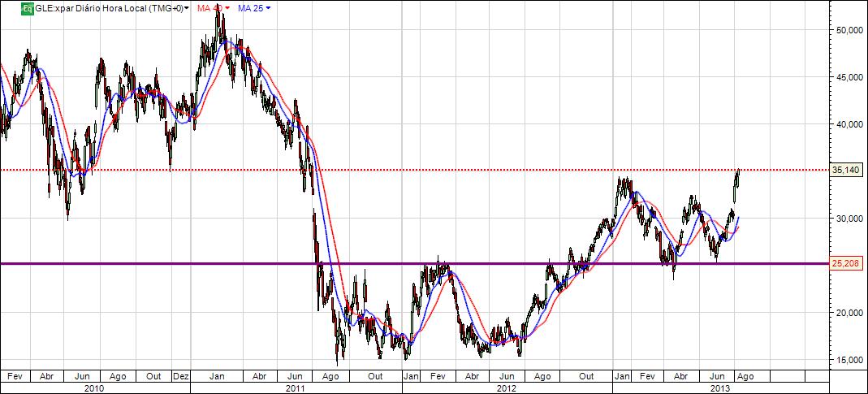Click the 2012 year label
Screen dimensions: 868x394
[x=507, y=388]
